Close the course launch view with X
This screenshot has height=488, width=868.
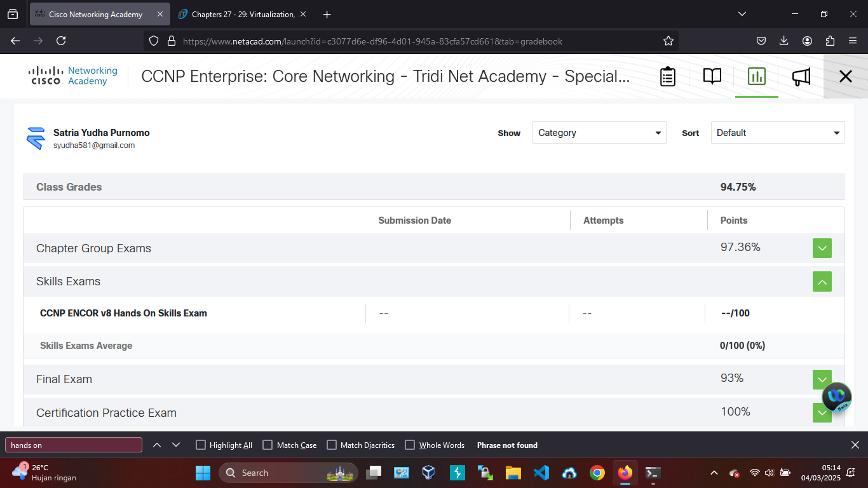(x=846, y=77)
